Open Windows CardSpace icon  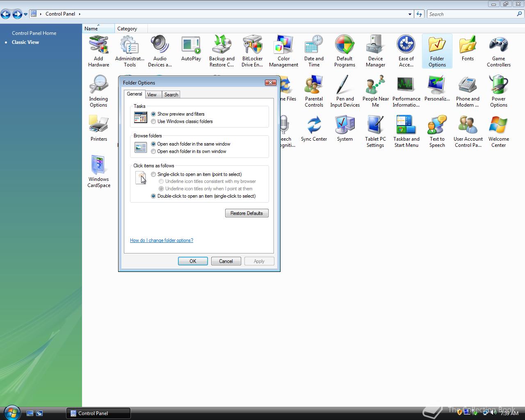pyautogui.click(x=98, y=172)
